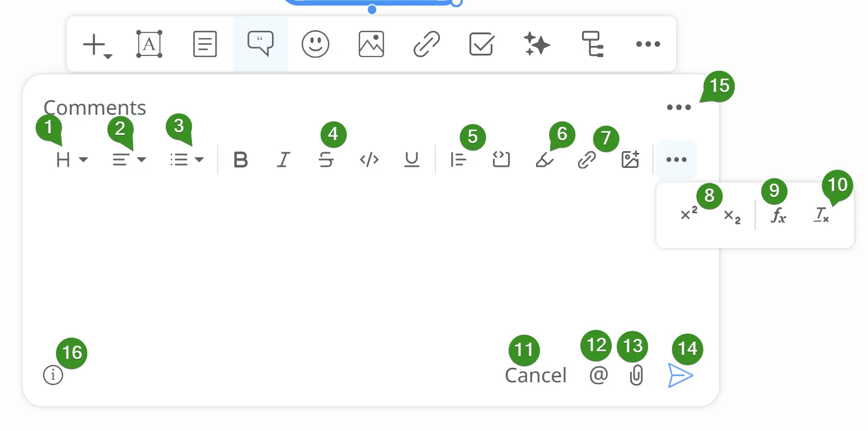
Task: Click the paperclip attachment icon
Action: click(x=636, y=375)
